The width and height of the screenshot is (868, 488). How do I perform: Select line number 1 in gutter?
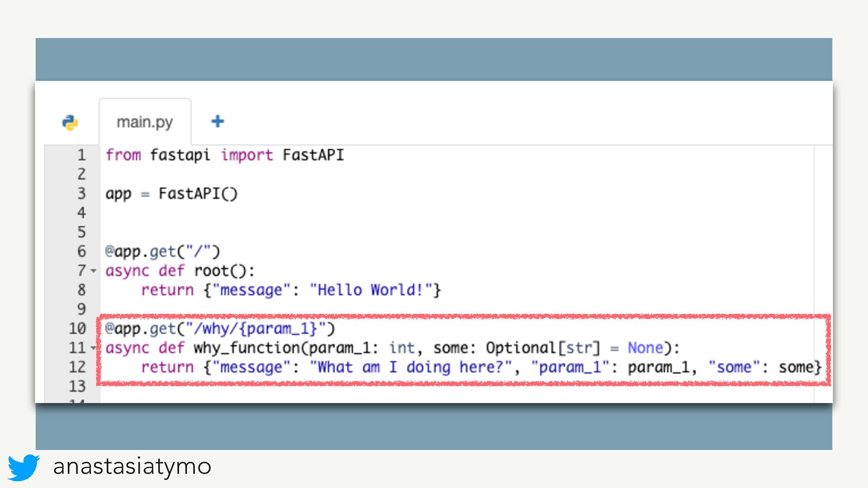click(81, 155)
